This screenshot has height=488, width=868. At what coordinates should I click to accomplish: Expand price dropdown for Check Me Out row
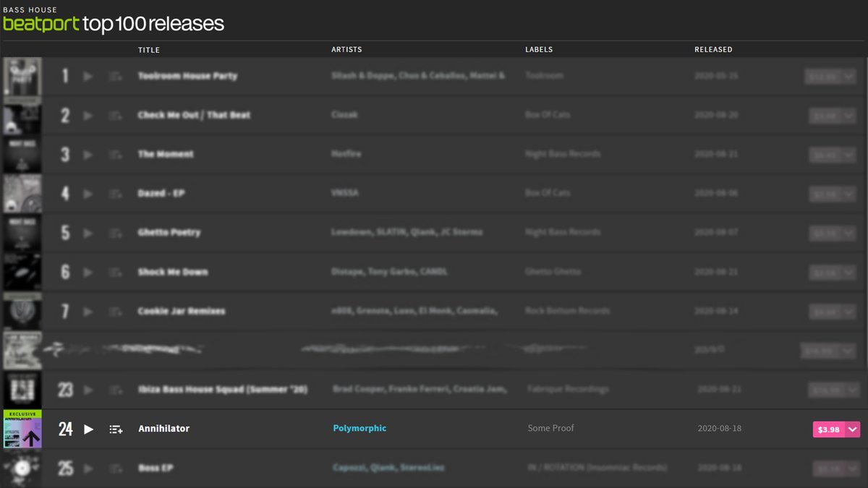pyautogui.click(x=850, y=116)
